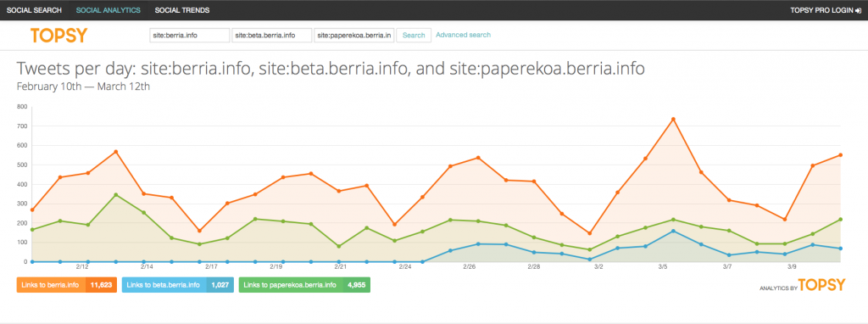Click the 2/17 x-axis date label

coord(211,267)
